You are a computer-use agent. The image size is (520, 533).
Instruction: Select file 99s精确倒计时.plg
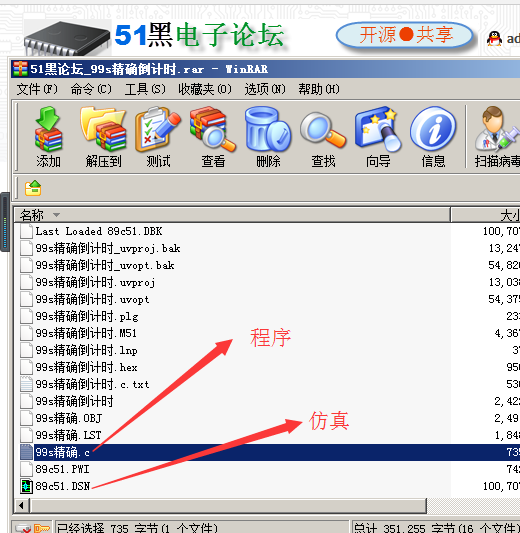[87, 316]
